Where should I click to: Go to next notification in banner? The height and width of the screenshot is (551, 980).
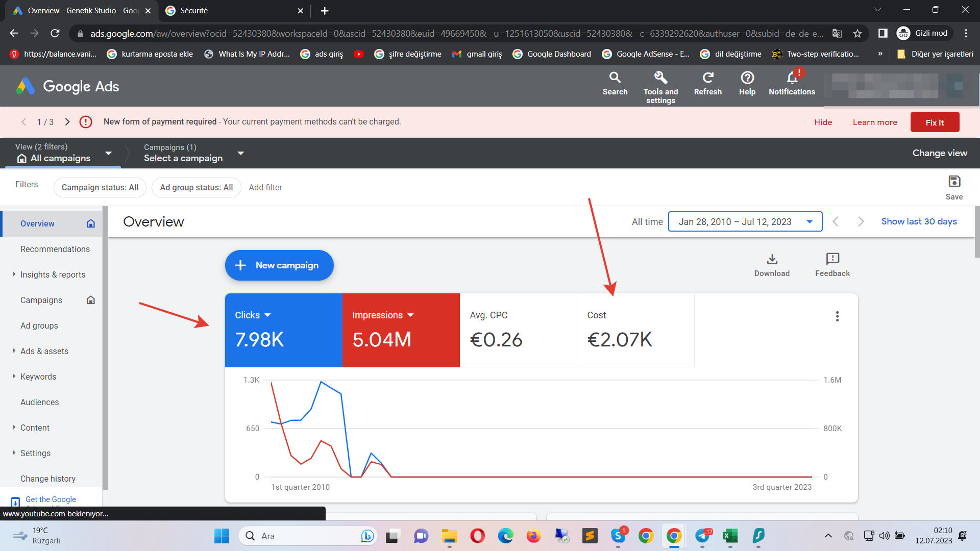click(x=67, y=122)
